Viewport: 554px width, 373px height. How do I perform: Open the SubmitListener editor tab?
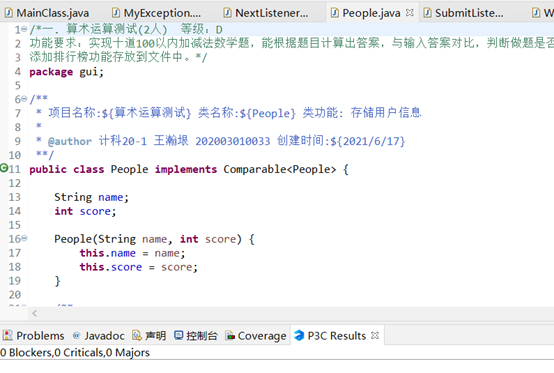click(x=464, y=13)
